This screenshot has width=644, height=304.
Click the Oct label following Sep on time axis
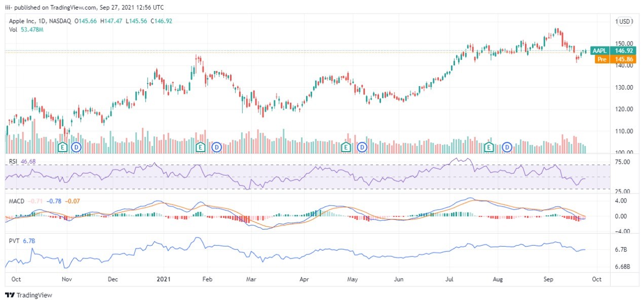(x=597, y=279)
